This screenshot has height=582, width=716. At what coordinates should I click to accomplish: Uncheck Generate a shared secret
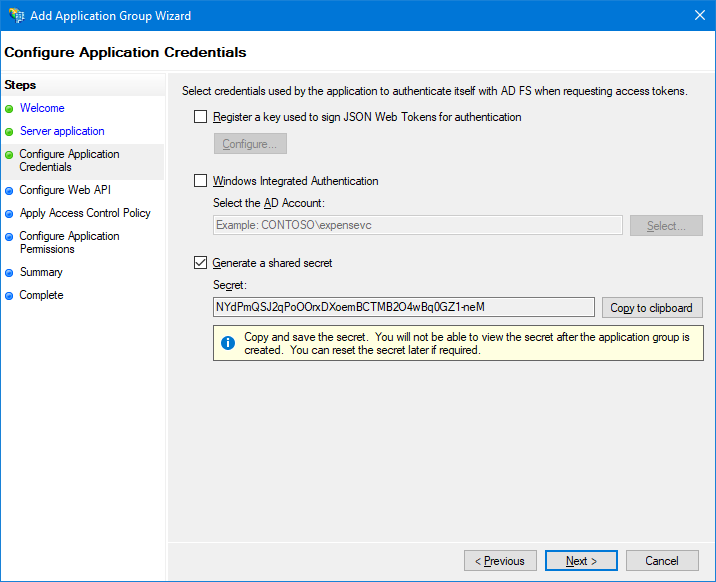click(200, 262)
